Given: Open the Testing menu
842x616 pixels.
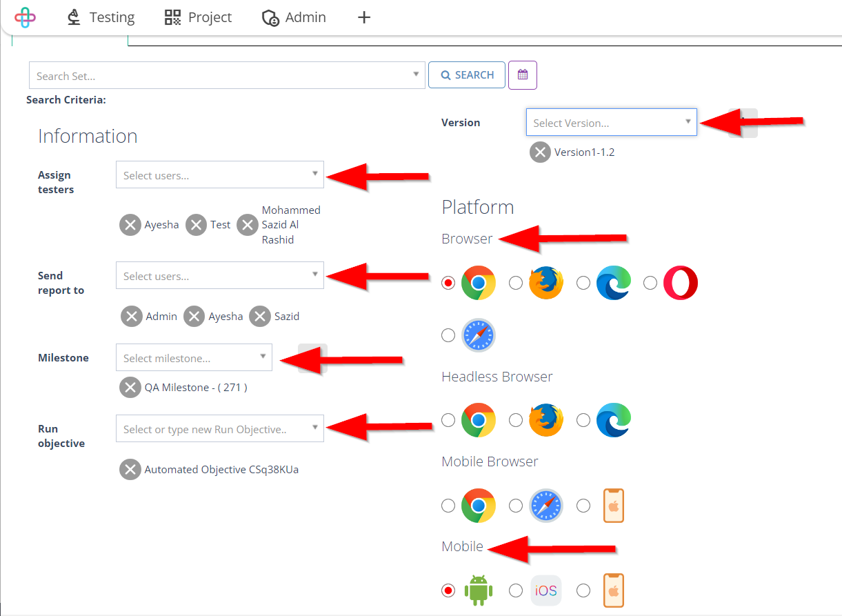Looking at the screenshot, I should click(x=101, y=17).
